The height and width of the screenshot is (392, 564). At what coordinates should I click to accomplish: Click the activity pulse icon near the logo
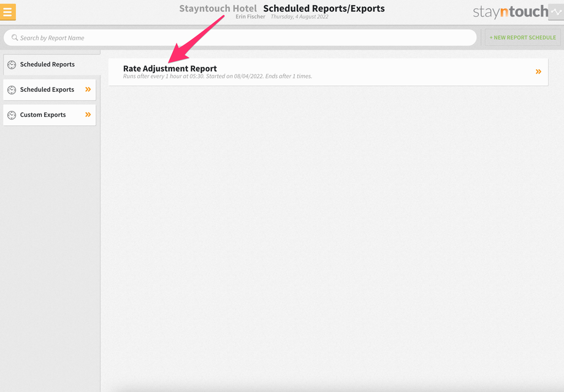556,12
